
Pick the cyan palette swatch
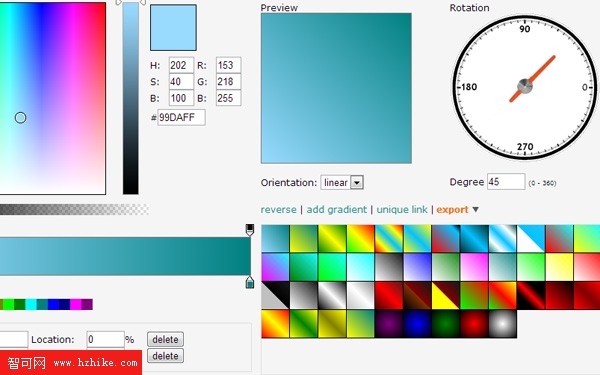pyautogui.click(x=31, y=304)
